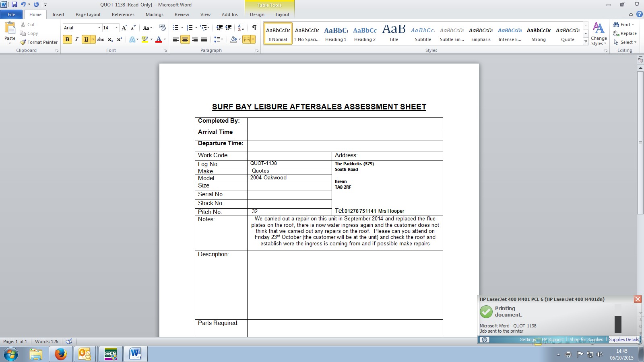
Task: Justify the paragraph text
Action: pos(204,39)
